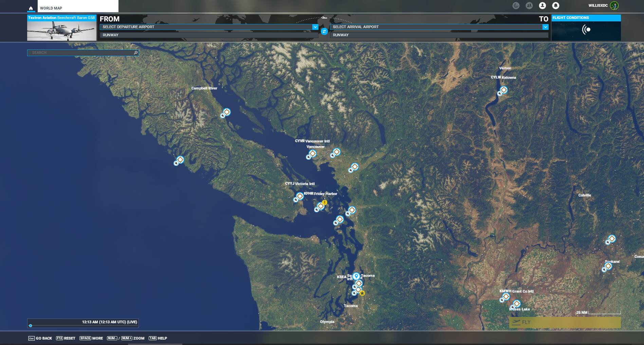The width and height of the screenshot is (644, 345).
Task: Select the airport marker southeast of Friday Harbor
Action: coord(339,219)
